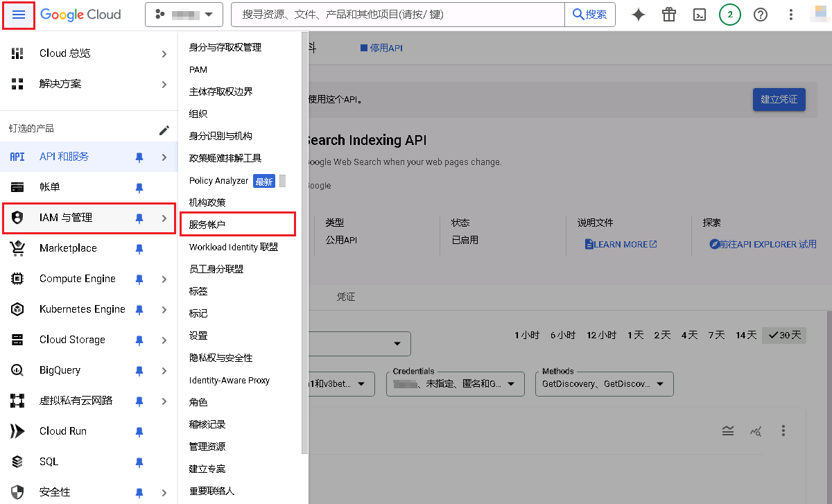Expand 解决方案 submenu chevron
Viewport: 832px width, 504px height.
pos(164,84)
